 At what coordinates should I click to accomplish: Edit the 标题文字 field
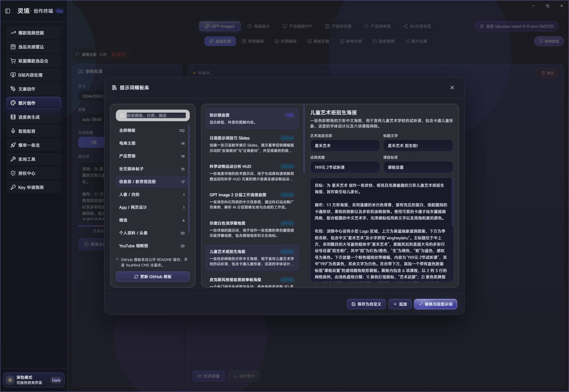coord(418,146)
